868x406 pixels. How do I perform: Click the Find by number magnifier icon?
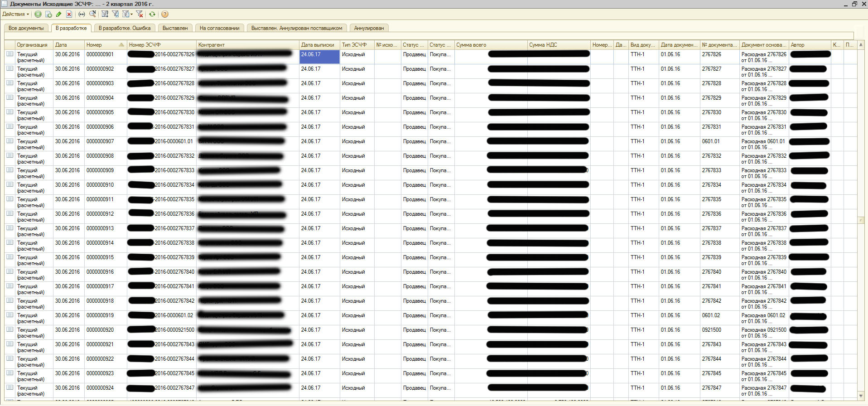(x=93, y=14)
